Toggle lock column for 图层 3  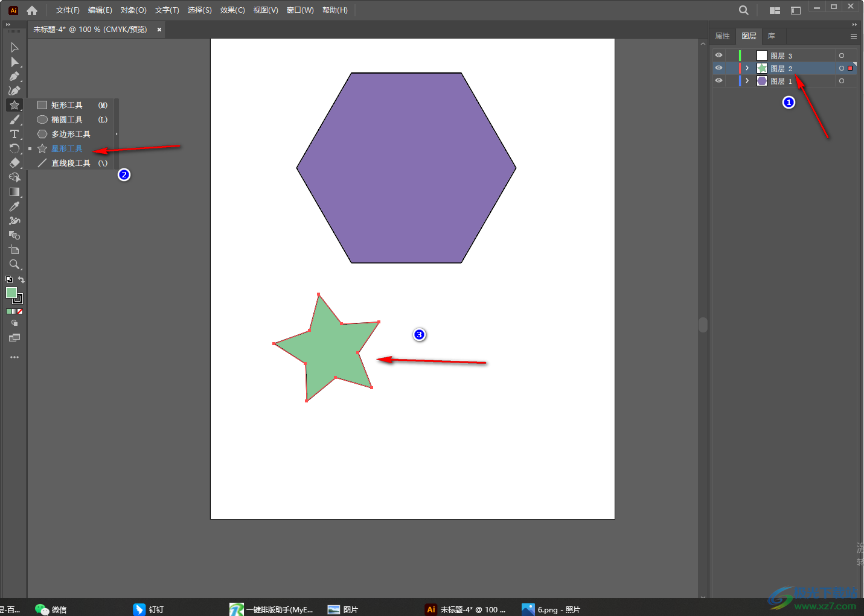[731, 56]
